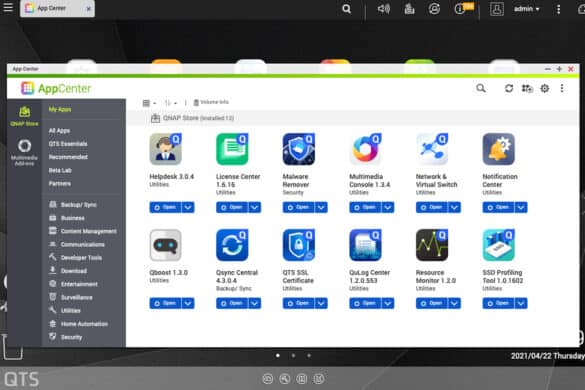This screenshot has height=390, width=585.
Task: Click Open button for QuLog Center
Action: click(365, 303)
